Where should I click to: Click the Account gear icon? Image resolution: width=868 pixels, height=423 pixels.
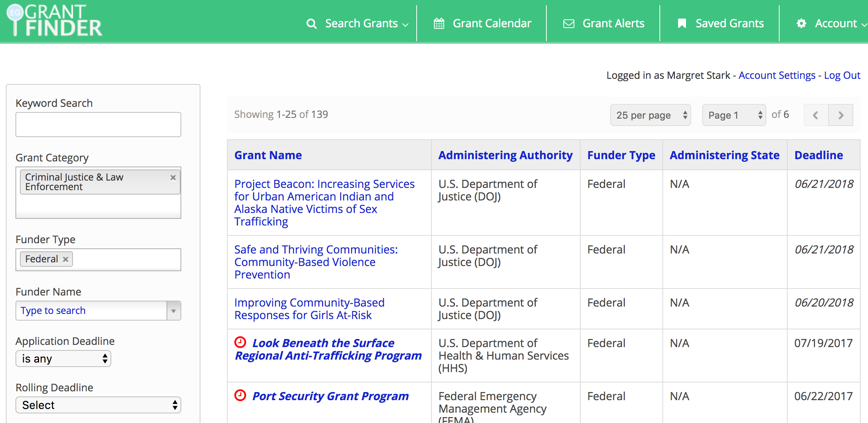(x=802, y=23)
